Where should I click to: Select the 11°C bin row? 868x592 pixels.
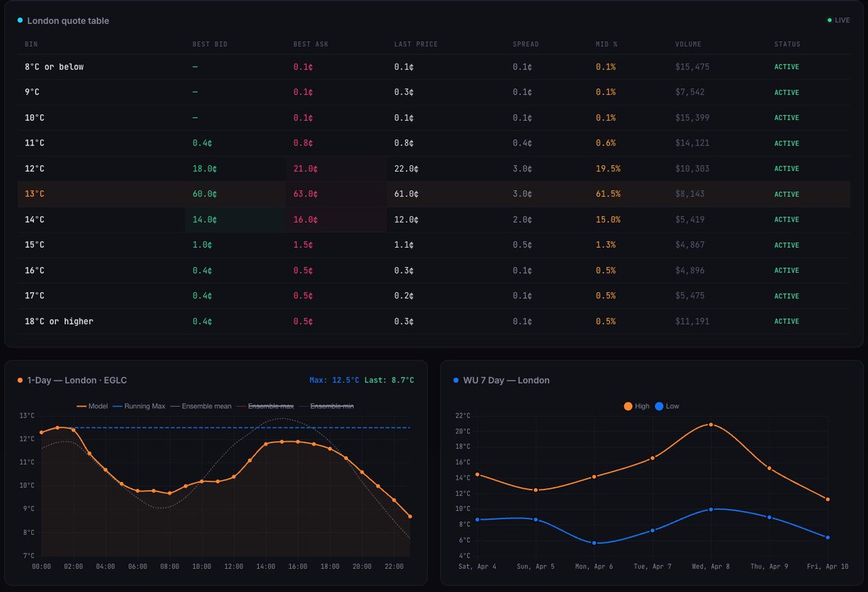434,143
